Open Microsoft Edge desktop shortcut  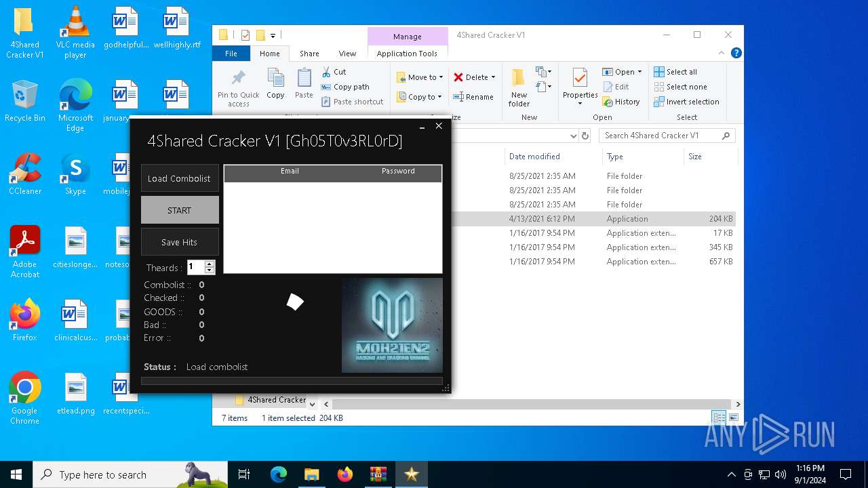[x=75, y=105]
